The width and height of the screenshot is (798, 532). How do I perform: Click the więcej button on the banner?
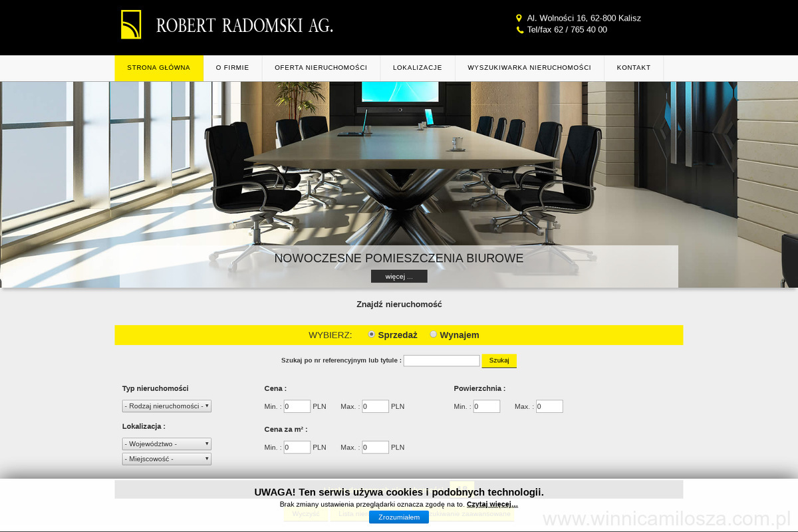pyautogui.click(x=399, y=276)
